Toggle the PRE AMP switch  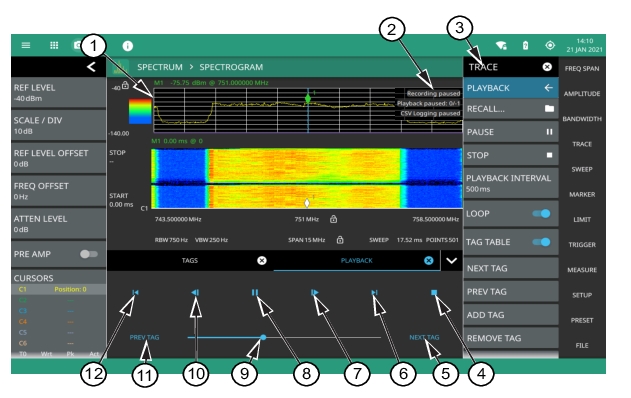[89, 254]
